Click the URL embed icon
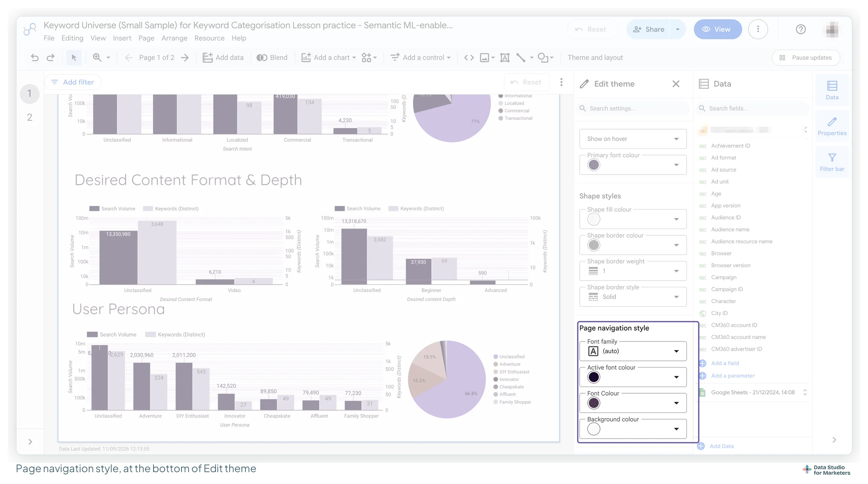868x484 pixels. 469,58
